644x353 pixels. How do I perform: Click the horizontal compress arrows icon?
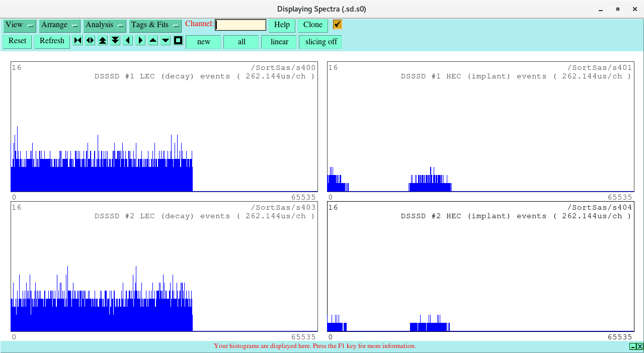point(77,41)
